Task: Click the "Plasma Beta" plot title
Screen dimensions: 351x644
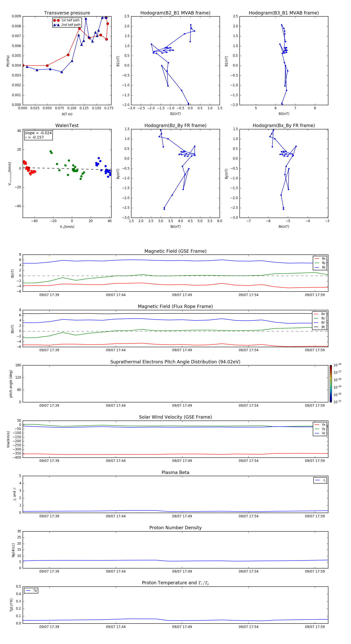Action: coord(175,473)
